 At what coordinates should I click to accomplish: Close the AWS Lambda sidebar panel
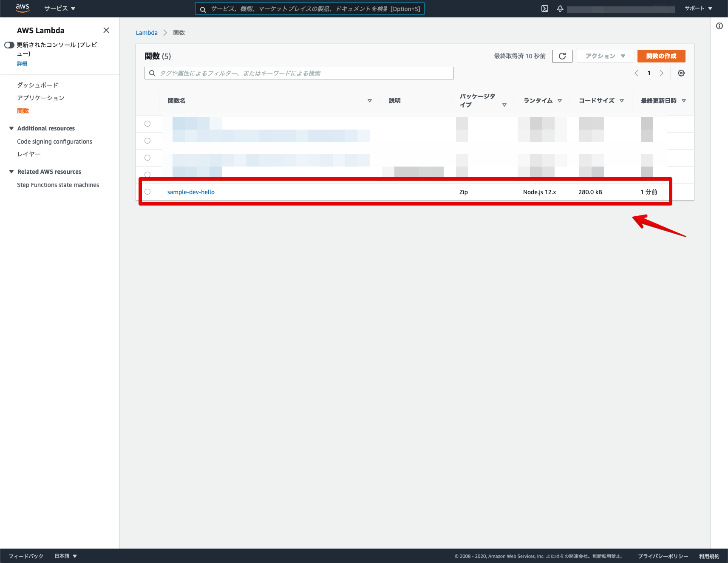point(106,30)
